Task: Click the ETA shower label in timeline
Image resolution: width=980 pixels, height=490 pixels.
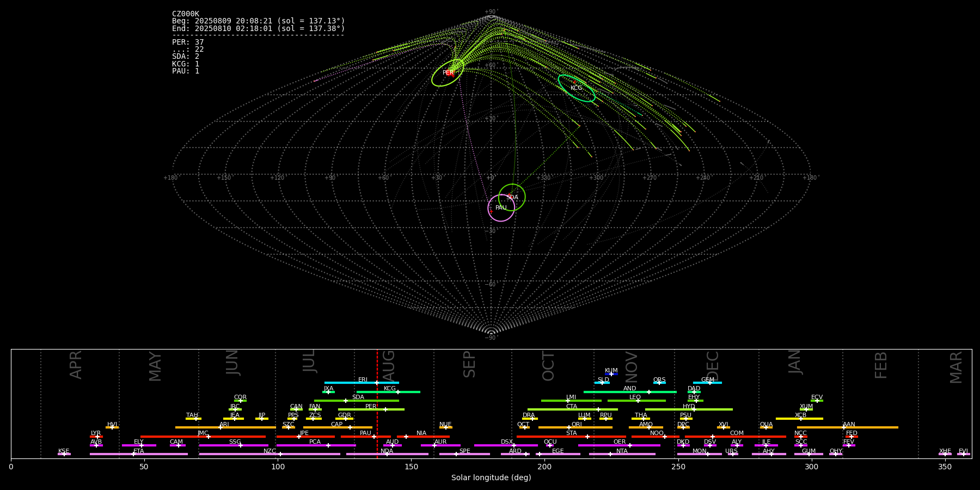Action: point(139,451)
